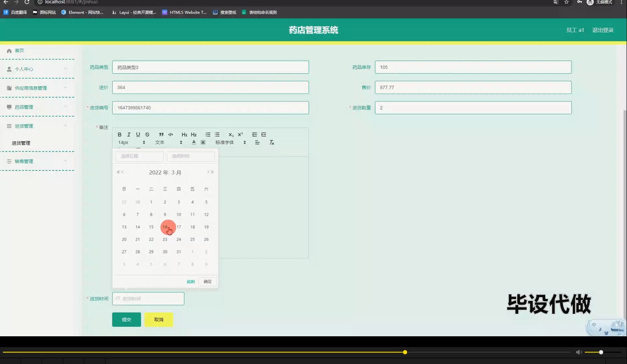Viewport: 627px width, 364px height.
Task: Insert a blockquote using the quote icon
Action: click(x=161, y=134)
